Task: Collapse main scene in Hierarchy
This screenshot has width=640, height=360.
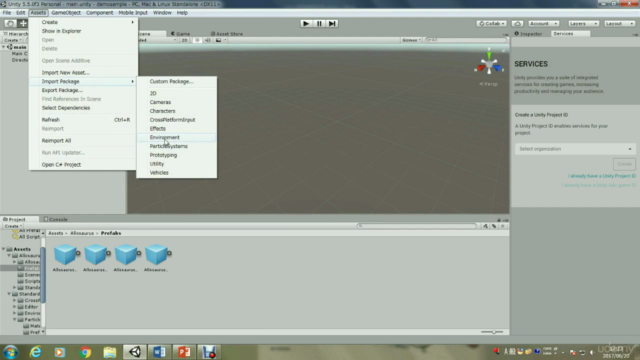Action: (4, 47)
